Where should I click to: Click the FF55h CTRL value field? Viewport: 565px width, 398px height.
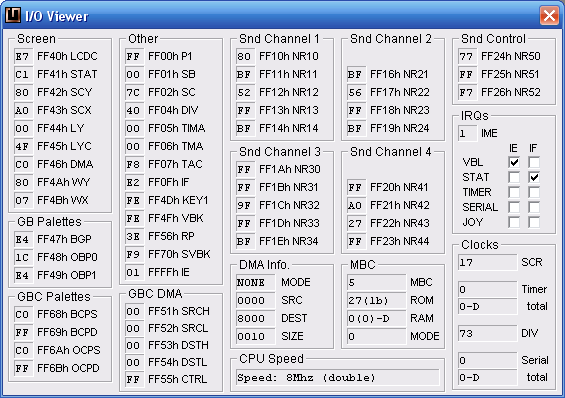click(134, 380)
